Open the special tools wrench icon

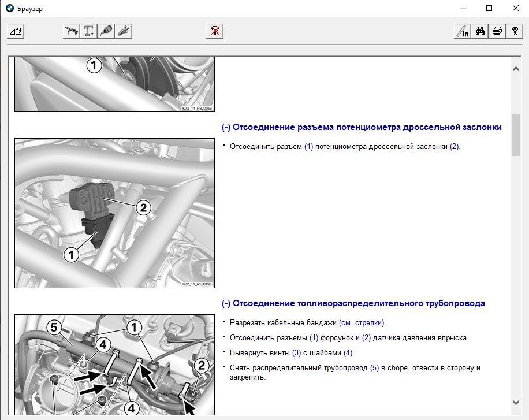click(x=124, y=31)
